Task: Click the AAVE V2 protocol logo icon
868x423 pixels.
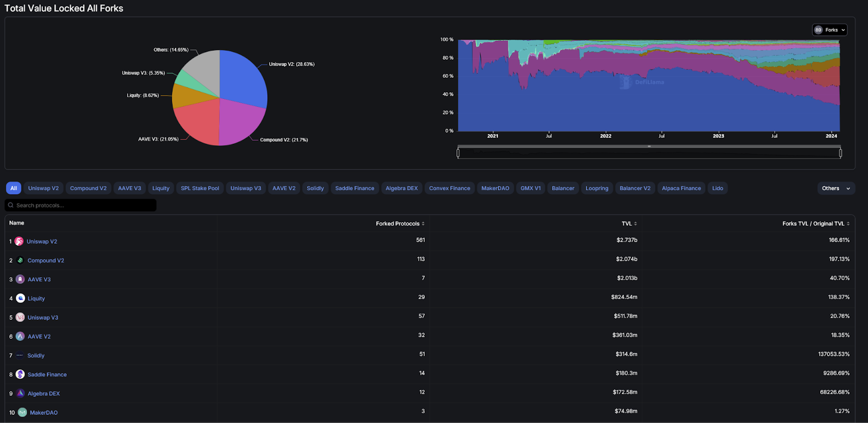Action: click(x=20, y=337)
